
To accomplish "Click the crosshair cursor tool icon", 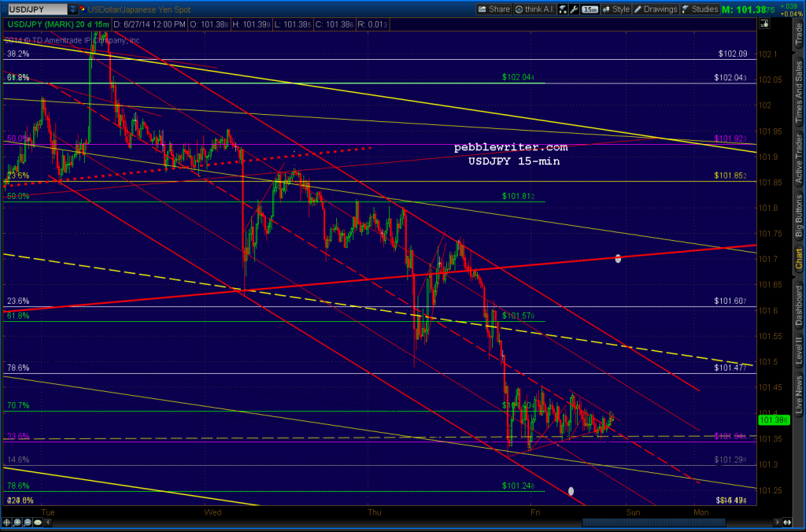I will pos(563,9).
